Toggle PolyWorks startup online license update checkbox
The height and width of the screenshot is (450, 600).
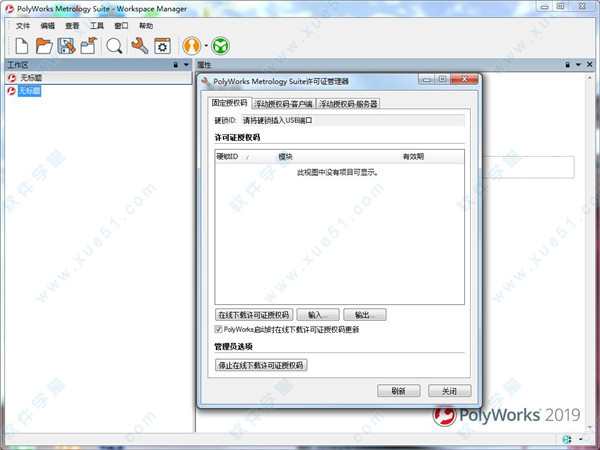click(218, 329)
